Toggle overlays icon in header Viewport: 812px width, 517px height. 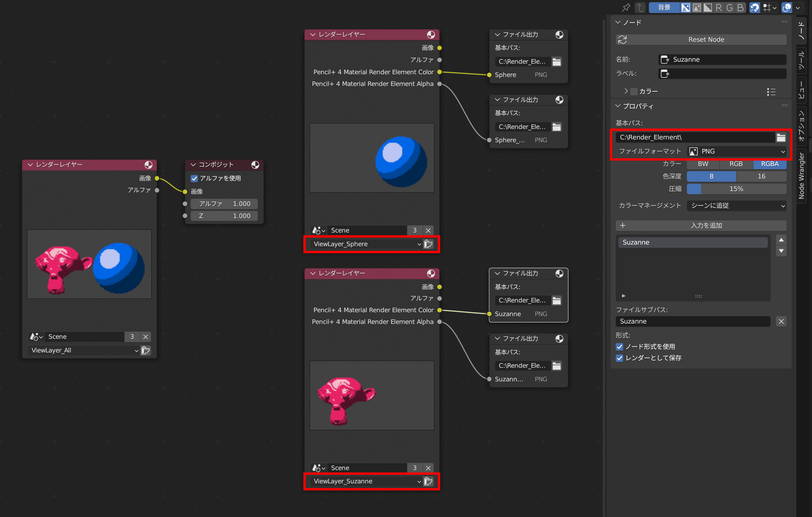(x=787, y=7)
